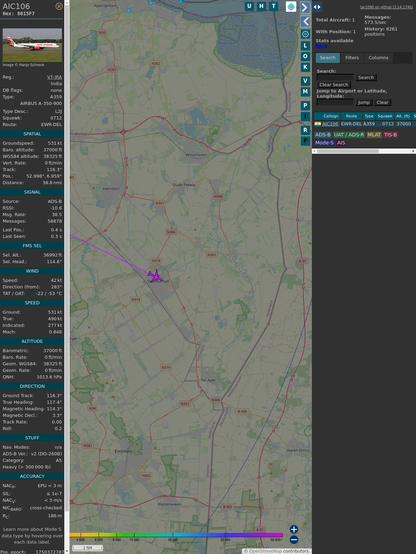Close the AIC106 aircraft info panel
The image size is (416, 554).
click(x=59, y=6)
